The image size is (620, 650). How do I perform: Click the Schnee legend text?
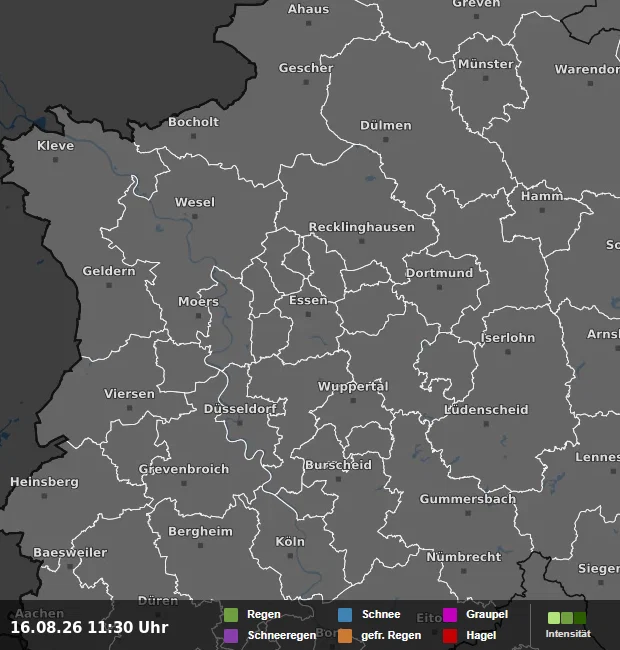pos(381,614)
